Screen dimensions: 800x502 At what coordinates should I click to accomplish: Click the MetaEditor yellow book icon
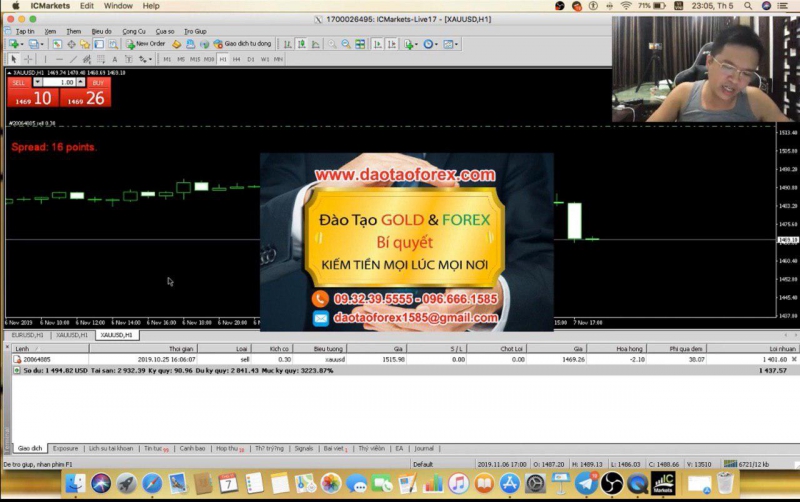(x=177, y=44)
